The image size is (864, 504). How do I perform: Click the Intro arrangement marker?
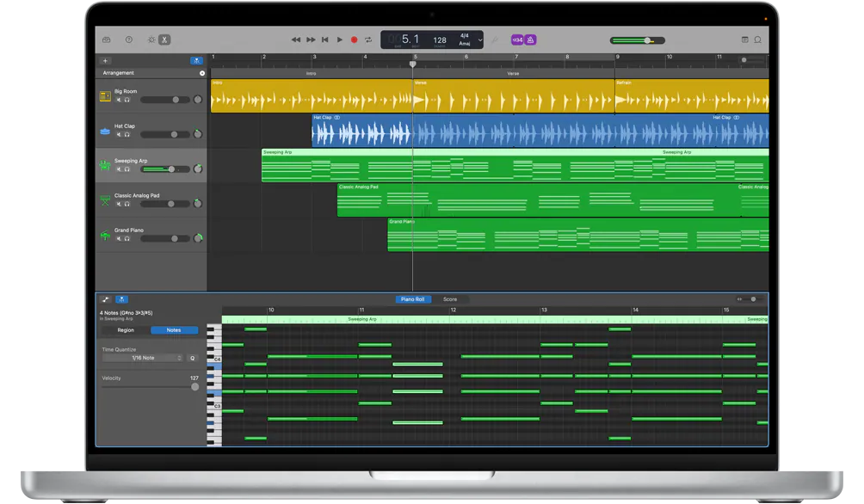312,73
